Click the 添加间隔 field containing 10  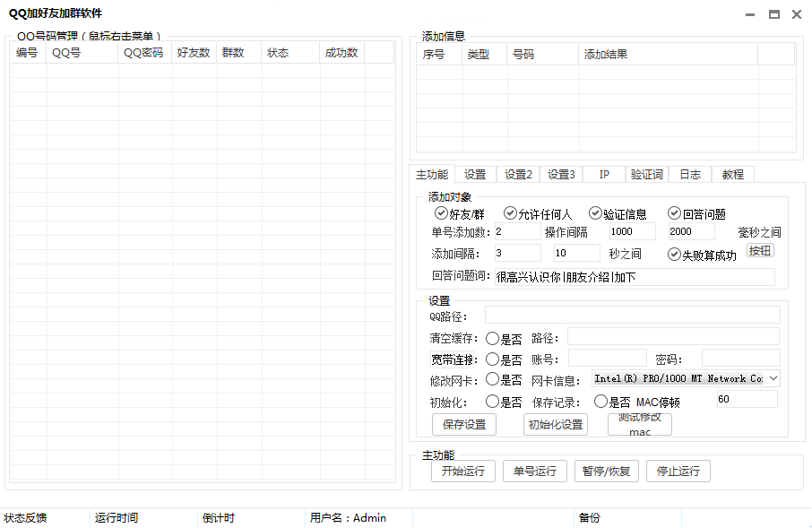[577, 253]
